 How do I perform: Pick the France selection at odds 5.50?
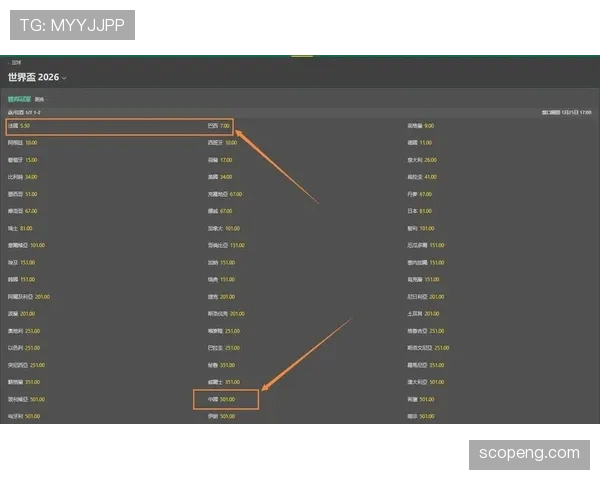coord(19,126)
